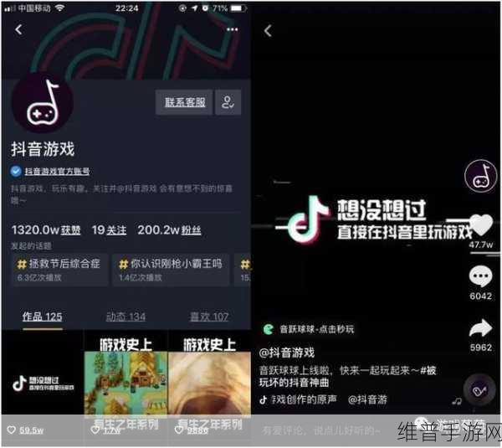Open the 抖音游戏官方账号 verification link

pos(57,172)
